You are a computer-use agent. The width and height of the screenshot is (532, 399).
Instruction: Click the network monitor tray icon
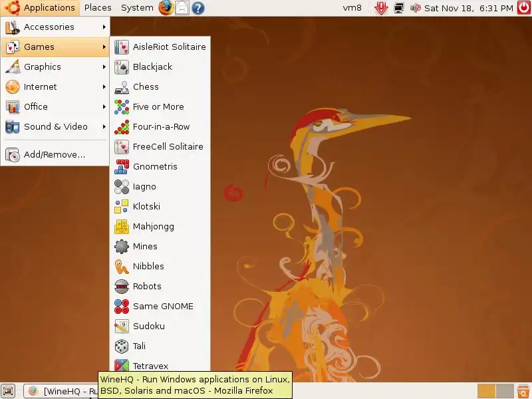pyautogui.click(x=398, y=8)
